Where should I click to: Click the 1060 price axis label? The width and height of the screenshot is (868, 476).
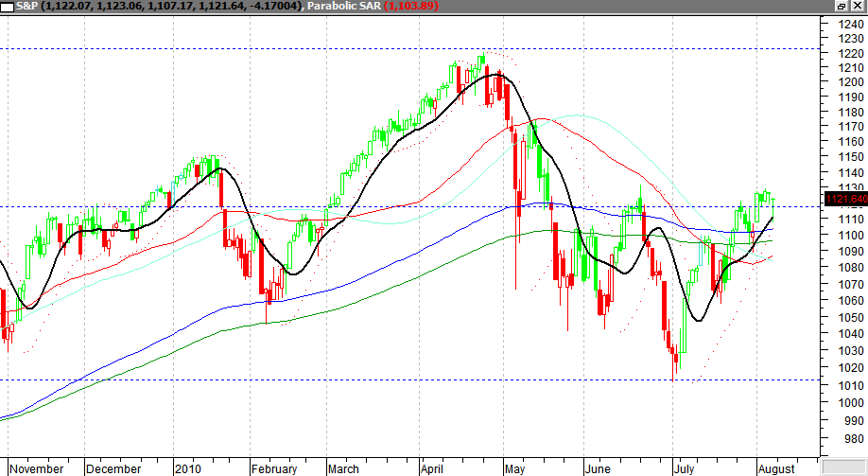pyautogui.click(x=851, y=300)
